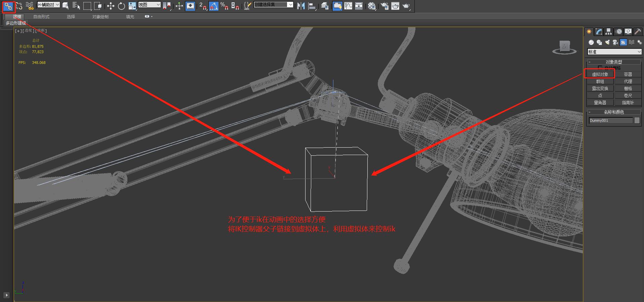Switch to the Hierarchy panel tab
Viewport: 644px width, 302px height.
point(609,32)
